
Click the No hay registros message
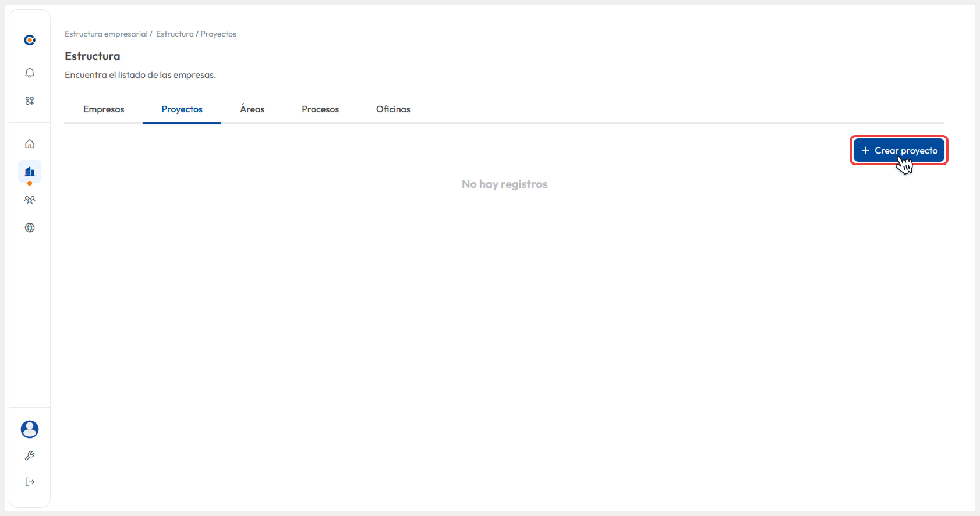click(504, 184)
